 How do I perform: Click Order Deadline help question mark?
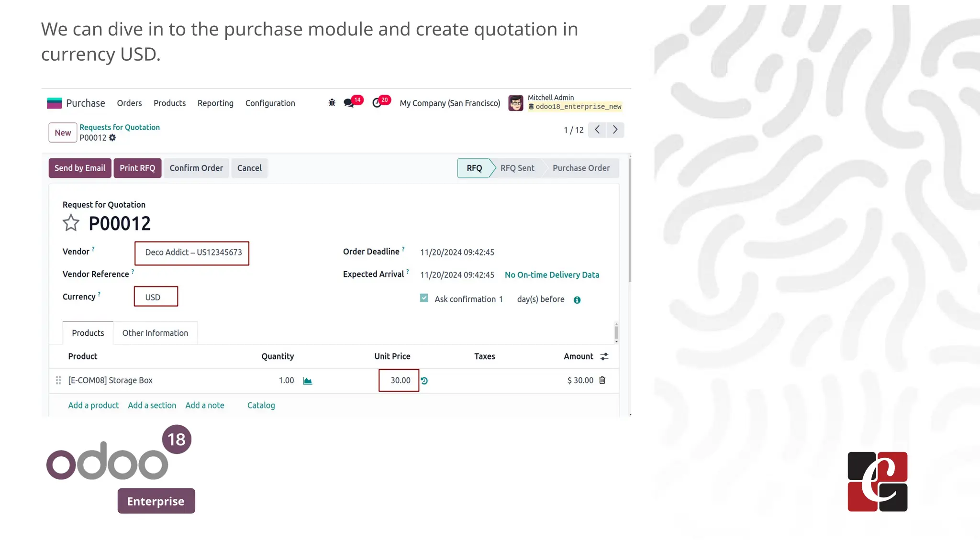pyautogui.click(x=403, y=249)
